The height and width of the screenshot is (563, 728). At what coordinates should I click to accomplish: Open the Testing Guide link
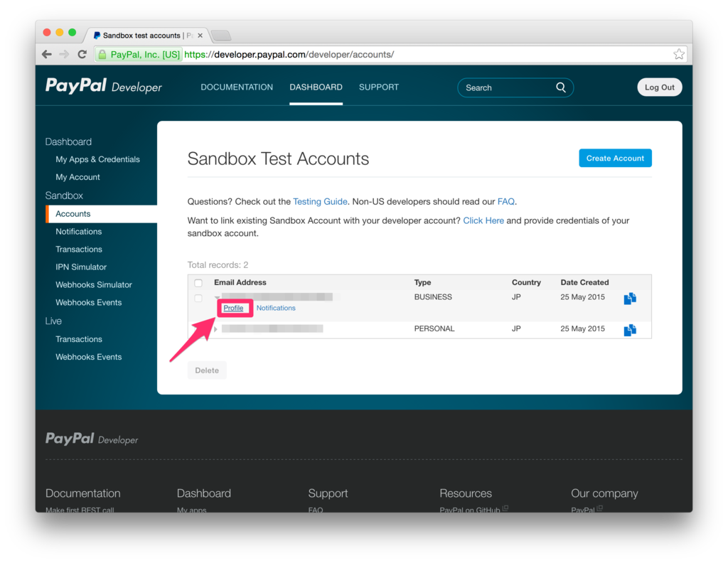[x=320, y=201]
